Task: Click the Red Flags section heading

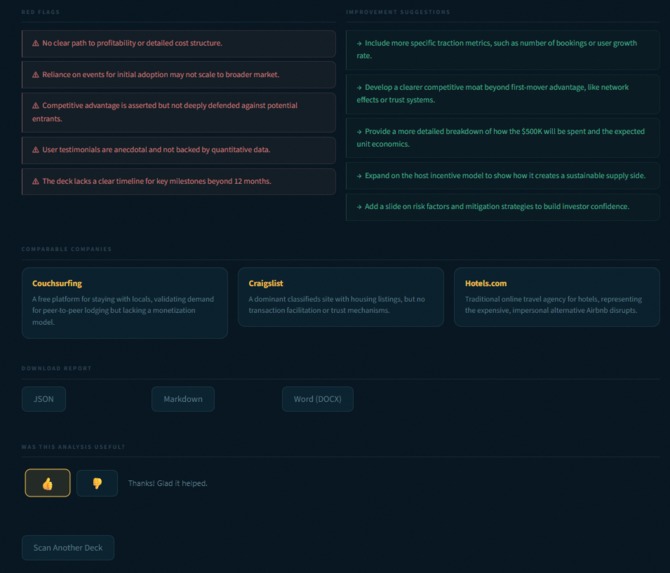Action: (41, 12)
